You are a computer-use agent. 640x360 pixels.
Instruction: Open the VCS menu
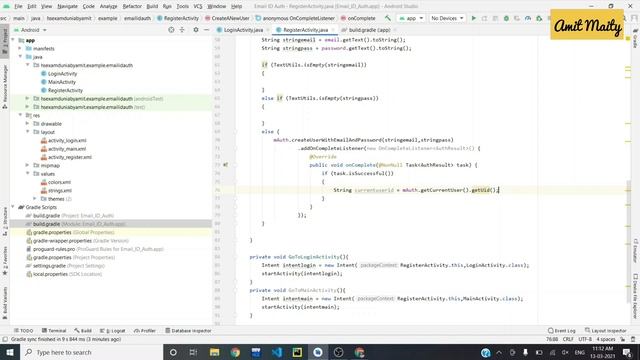(x=198, y=6)
